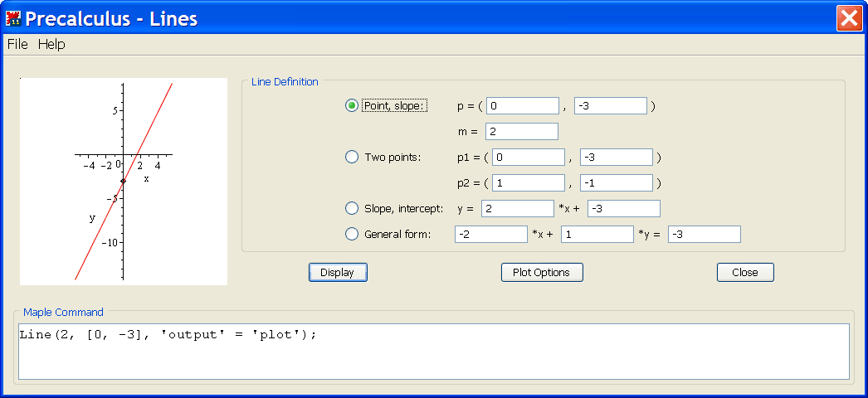Screen dimensions: 868x398
Task: Select the p2 y-coordinate field
Action: pyautogui.click(x=616, y=183)
